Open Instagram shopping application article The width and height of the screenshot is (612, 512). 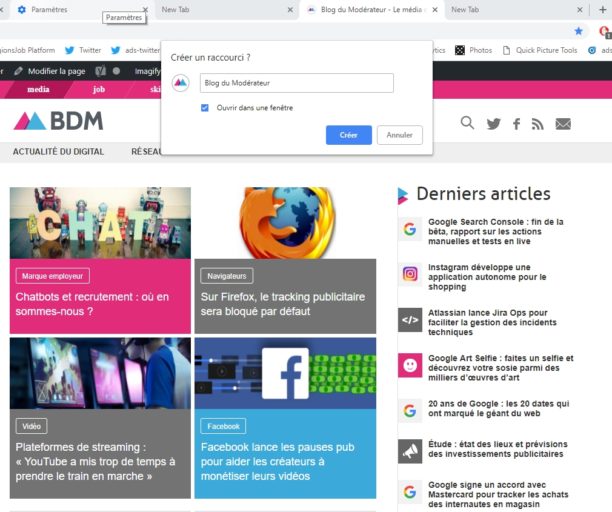pos(487,277)
